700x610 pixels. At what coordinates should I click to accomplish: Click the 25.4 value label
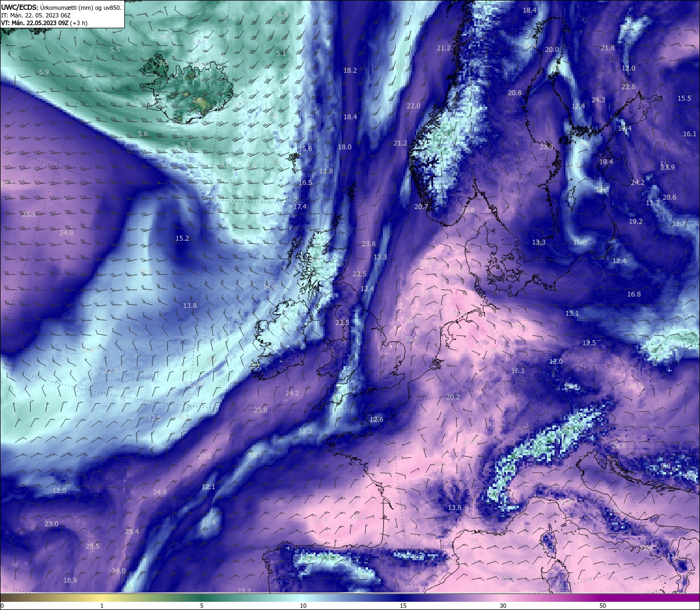(x=132, y=531)
